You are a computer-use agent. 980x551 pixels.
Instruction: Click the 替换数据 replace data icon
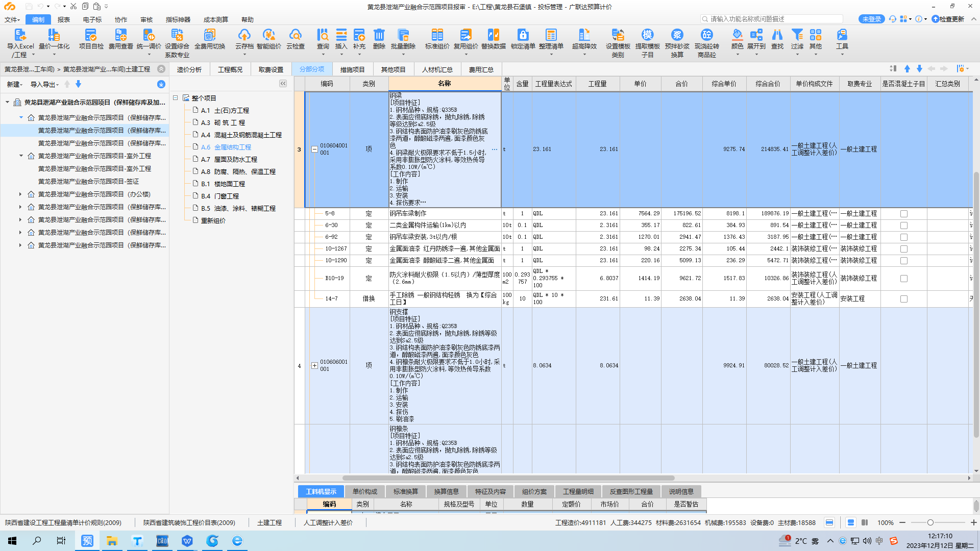493,35
